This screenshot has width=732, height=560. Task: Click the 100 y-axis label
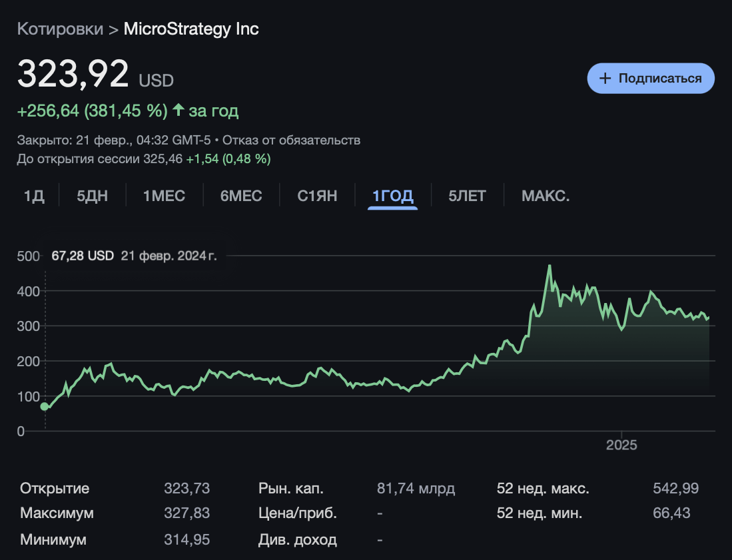point(28,397)
